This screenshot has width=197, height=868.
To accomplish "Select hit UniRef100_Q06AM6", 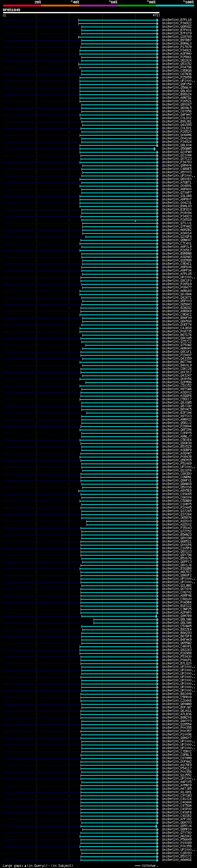I will (176, 135).
